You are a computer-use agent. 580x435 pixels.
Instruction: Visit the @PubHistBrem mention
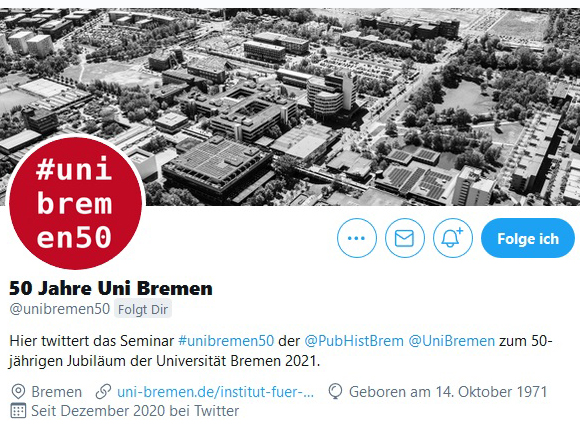(x=354, y=341)
